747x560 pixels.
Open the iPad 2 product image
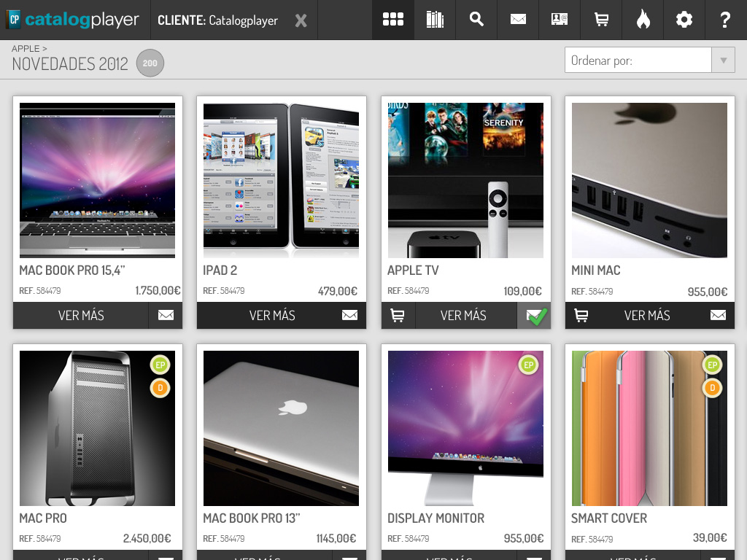pos(281,181)
